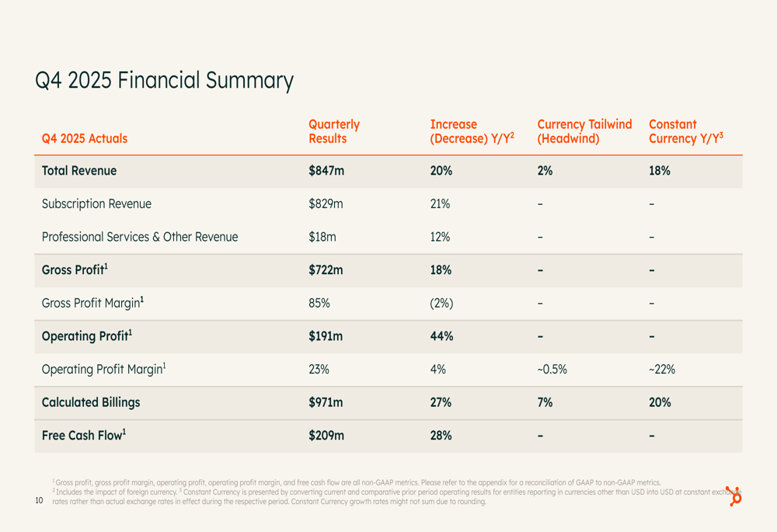Click the Subscription Revenue row label

tap(96, 204)
